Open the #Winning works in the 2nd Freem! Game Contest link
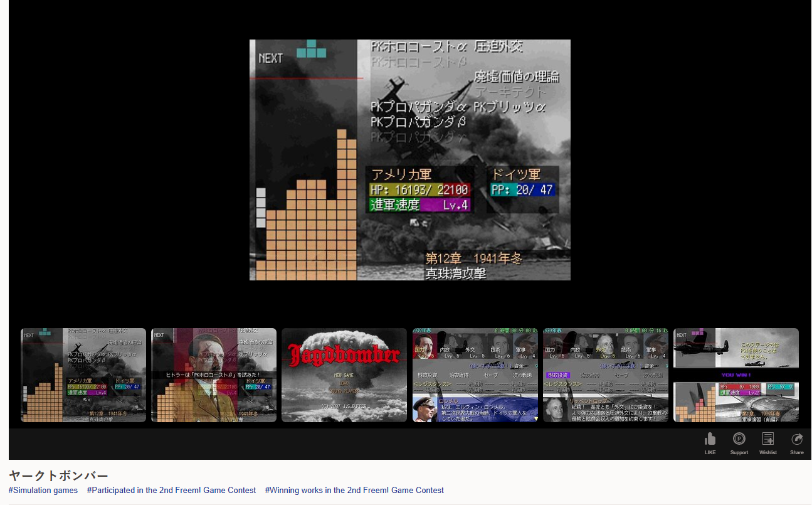The image size is (812, 505). click(354, 491)
